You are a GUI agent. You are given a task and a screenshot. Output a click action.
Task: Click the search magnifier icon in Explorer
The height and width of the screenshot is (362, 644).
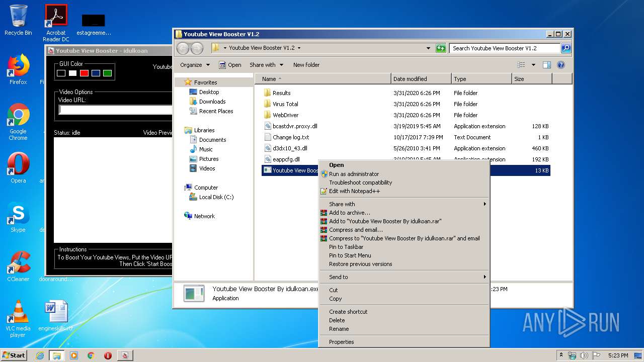click(566, 48)
